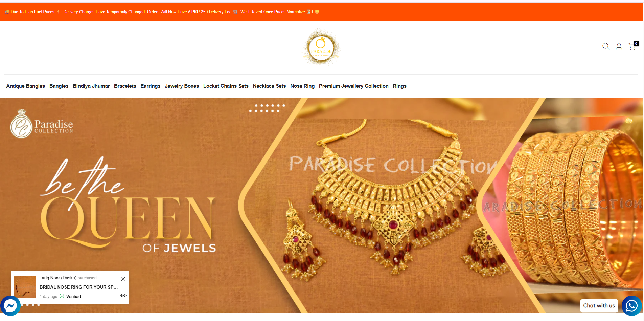Open the Antique Bangles menu
Viewport: 644px width, 321px height.
tap(25, 86)
